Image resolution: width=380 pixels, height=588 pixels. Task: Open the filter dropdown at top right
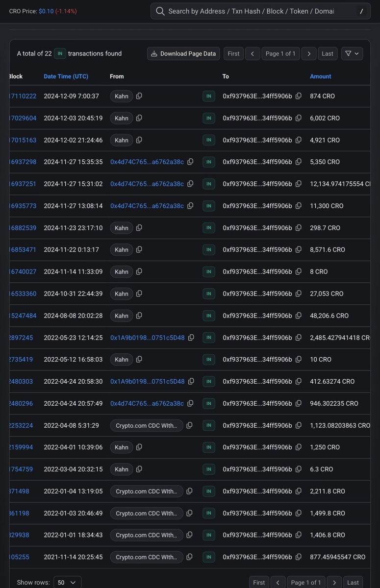[352, 53]
